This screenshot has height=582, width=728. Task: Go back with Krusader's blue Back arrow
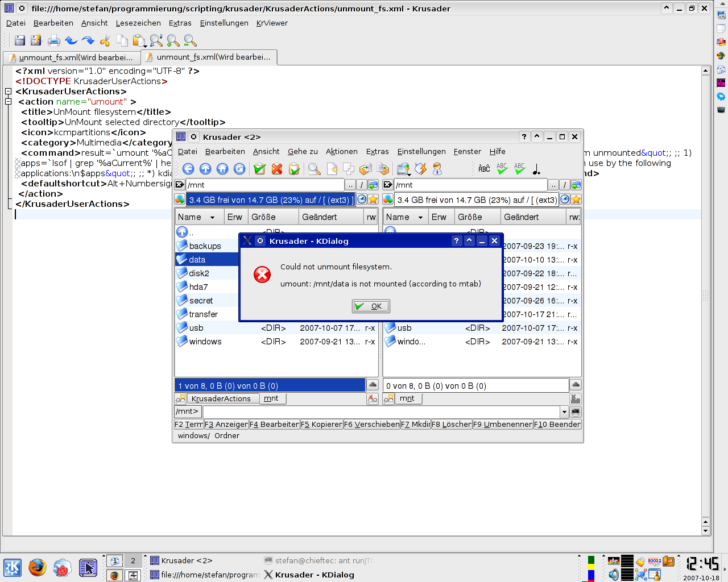[x=188, y=169]
